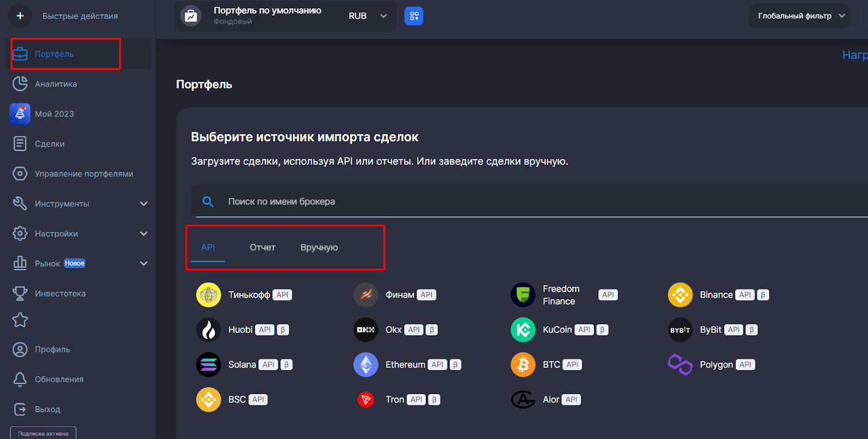Image resolution: width=868 pixels, height=439 pixels.
Task: Switch to API tab
Action: coord(208,247)
